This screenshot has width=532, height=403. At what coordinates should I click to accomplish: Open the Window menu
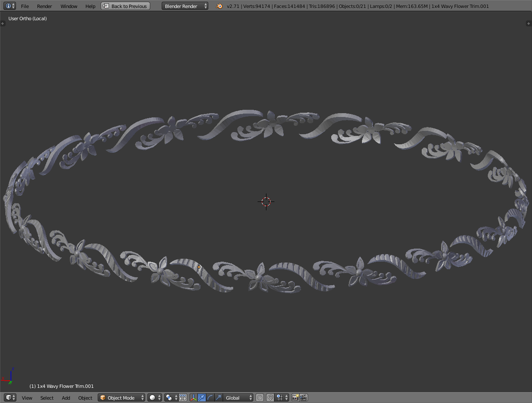[x=69, y=6]
